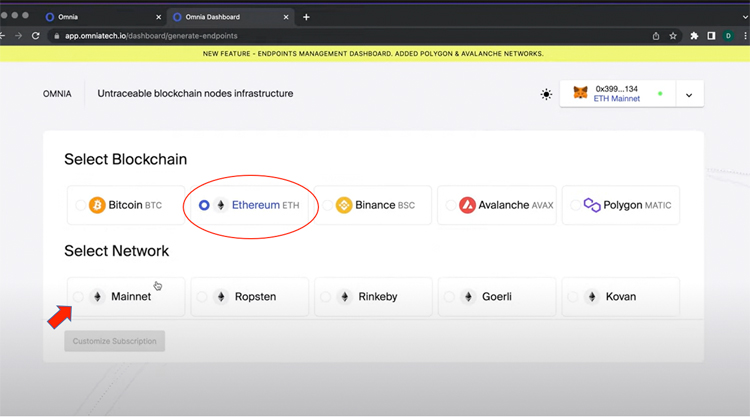The height and width of the screenshot is (417, 750).
Task: Select the Avalanche AVAX radio button
Action: pos(451,205)
